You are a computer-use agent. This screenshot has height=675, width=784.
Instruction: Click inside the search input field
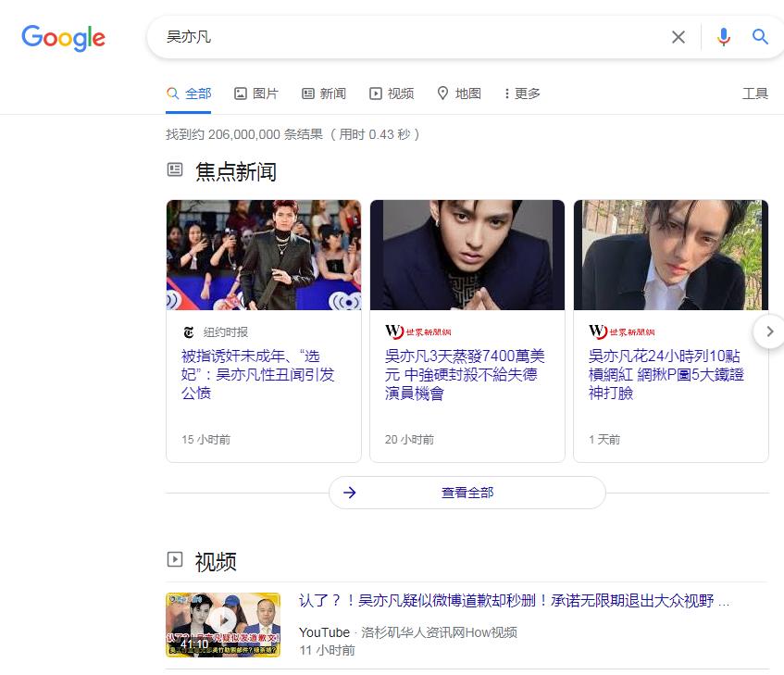pos(370,37)
